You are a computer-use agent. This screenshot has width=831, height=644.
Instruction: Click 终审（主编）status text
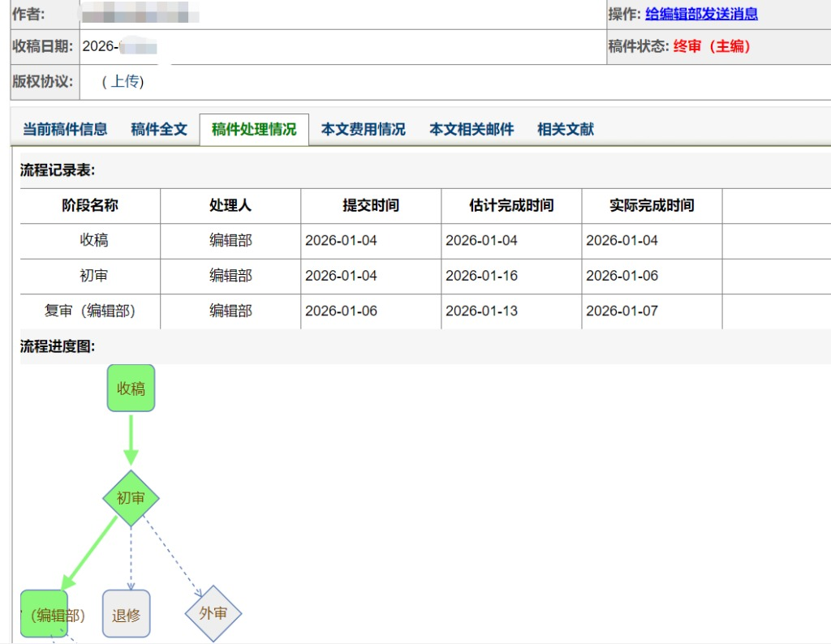(x=713, y=47)
